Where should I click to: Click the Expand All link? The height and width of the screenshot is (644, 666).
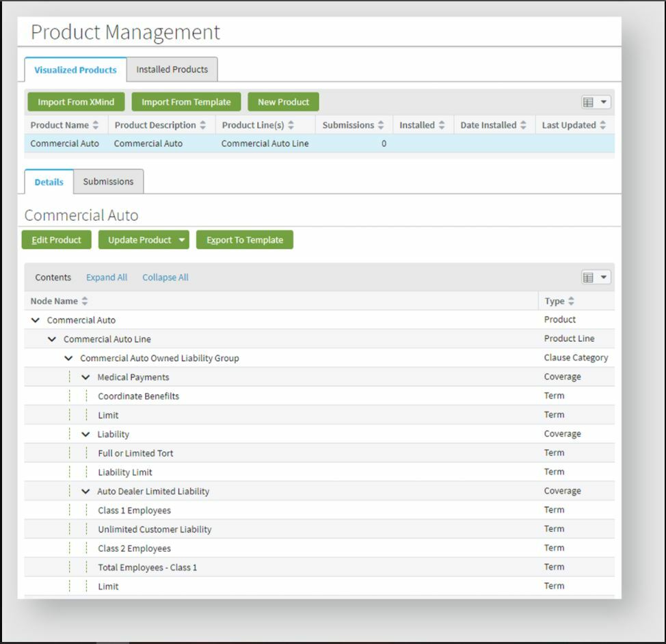tap(106, 277)
